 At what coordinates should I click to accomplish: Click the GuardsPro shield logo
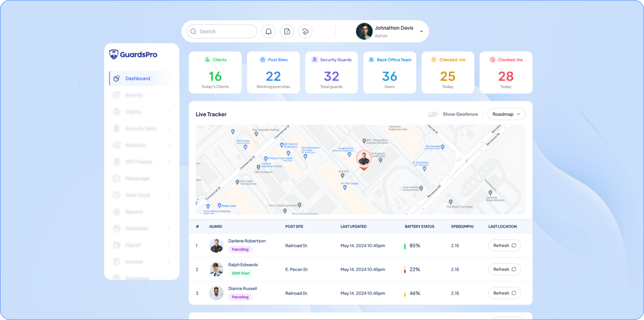pyautogui.click(x=114, y=54)
